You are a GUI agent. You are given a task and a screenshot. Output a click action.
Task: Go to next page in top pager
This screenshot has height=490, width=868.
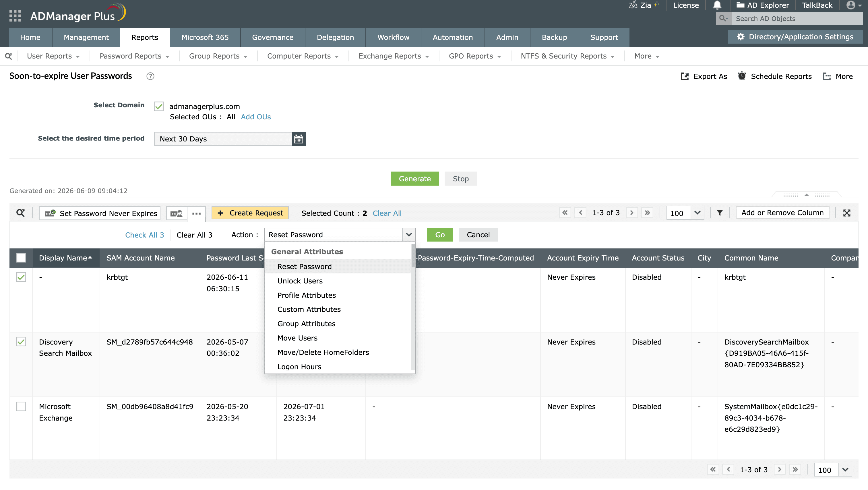point(632,213)
